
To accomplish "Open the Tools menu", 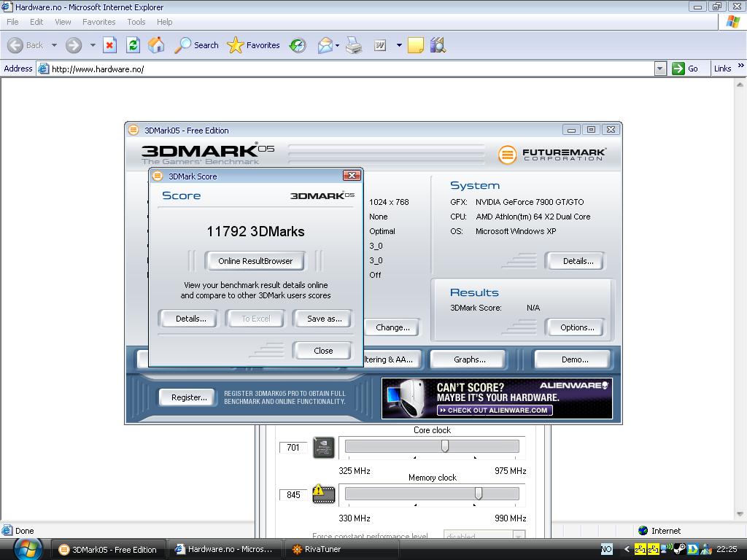I will [x=136, y=22].
